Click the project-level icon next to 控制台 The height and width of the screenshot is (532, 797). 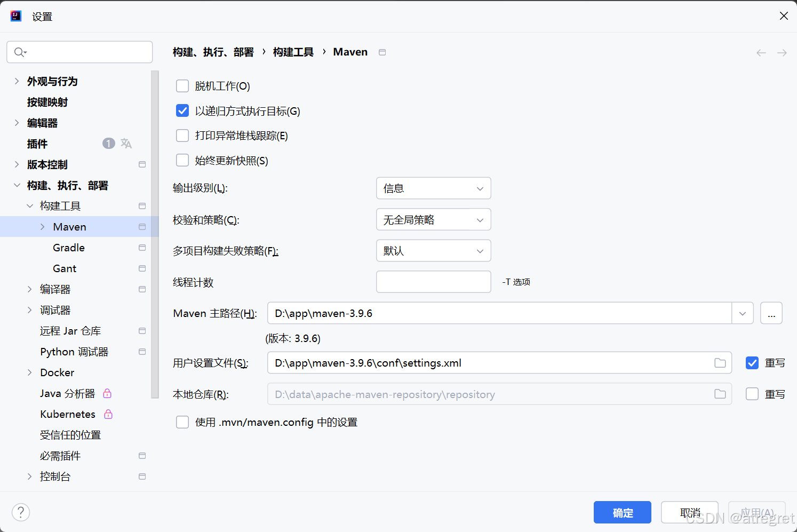[142, 477]
